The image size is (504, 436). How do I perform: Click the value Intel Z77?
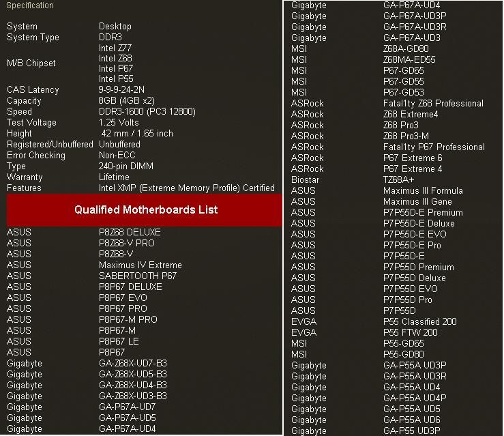point(115,48)
